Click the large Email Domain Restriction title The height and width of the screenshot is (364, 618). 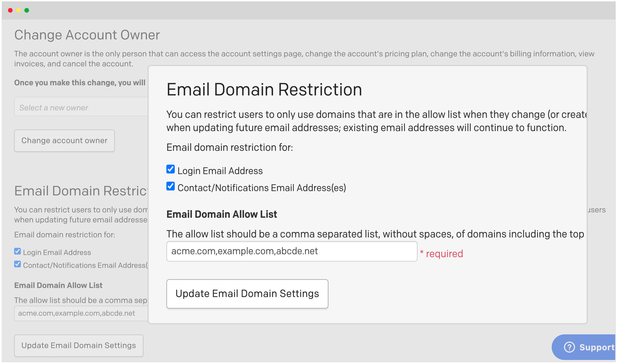[x=264, y=89]
